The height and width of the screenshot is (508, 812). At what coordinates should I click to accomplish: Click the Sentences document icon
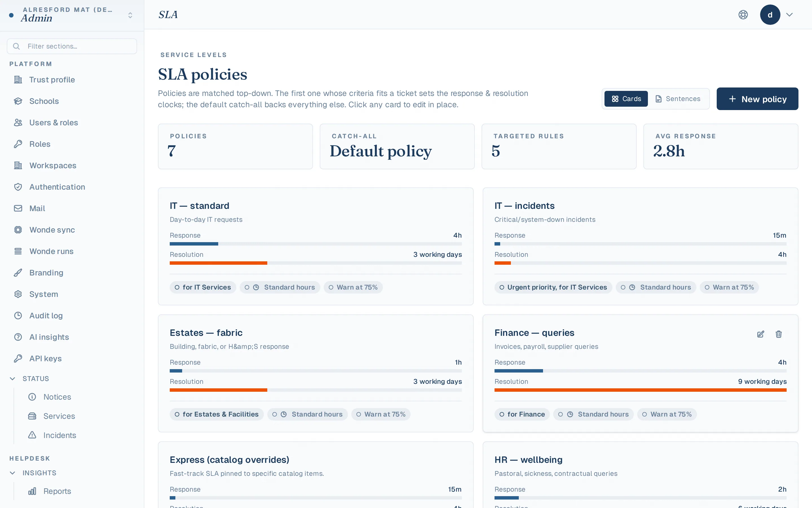(659, 99)
